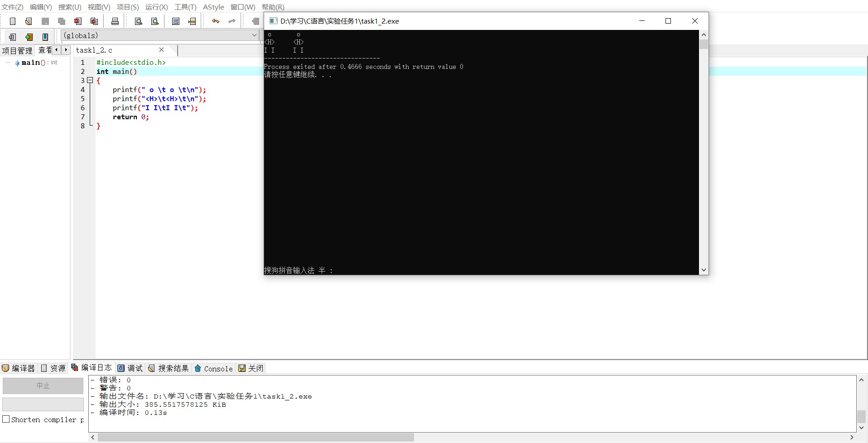Click the Insert snippet icon in second toolbar
This screenshot has width=868, height=443.
coord(13,37)
